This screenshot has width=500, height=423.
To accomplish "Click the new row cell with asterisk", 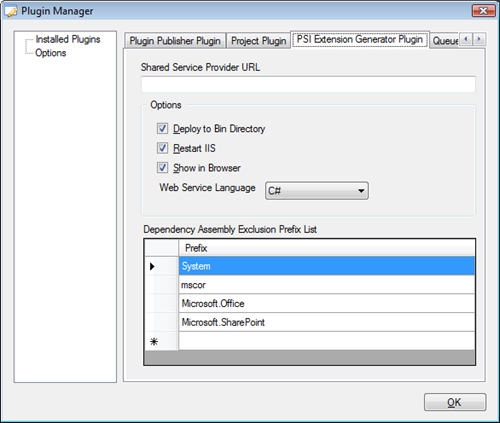I will tap(327, 341).
